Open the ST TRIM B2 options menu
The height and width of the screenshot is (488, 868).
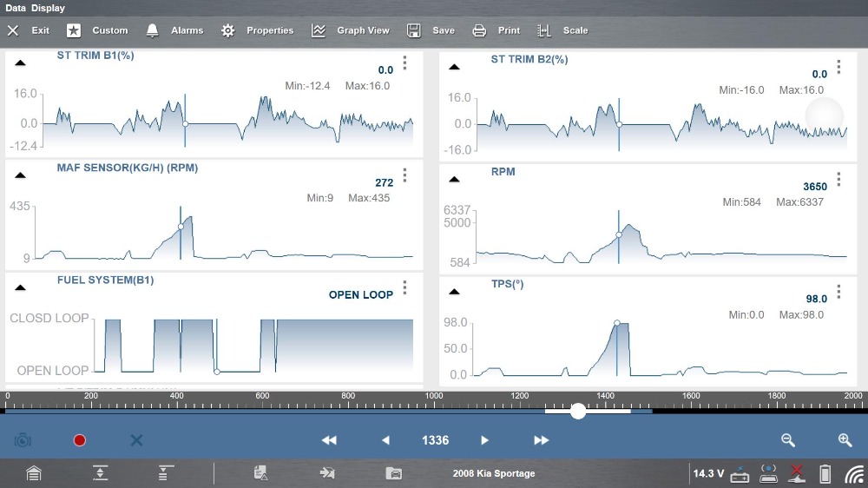click(x=838, y=67)
